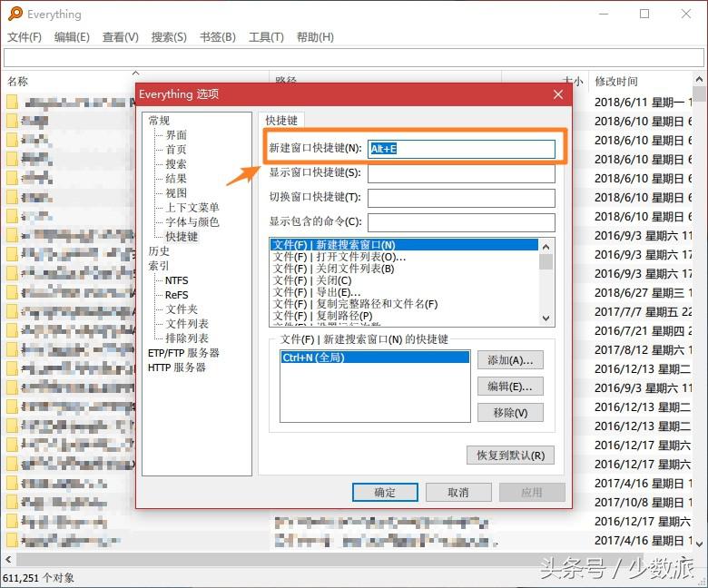The height and width of the screenshot is (588, 708).
Task: Click horizontal scrollbar left arrow
Action: (8, 560)
